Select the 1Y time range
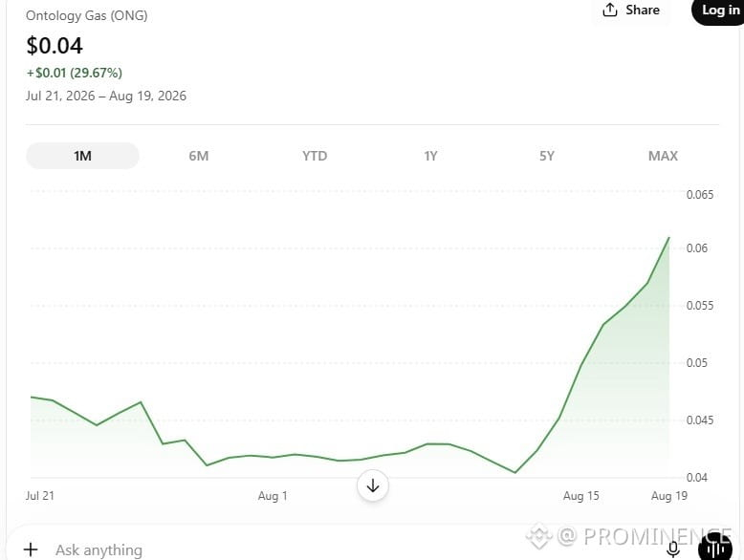Image resolution: width=744 pixels, height=560 pixels. click(430, 156)
